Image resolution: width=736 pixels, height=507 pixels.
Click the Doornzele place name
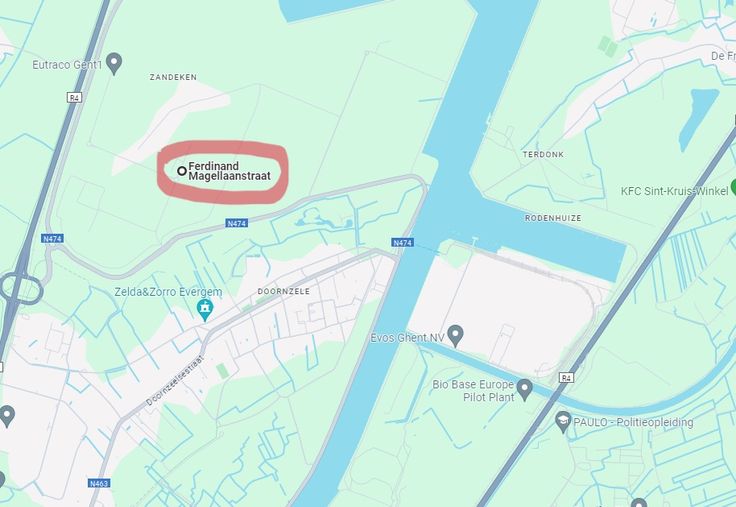[284, 291]
